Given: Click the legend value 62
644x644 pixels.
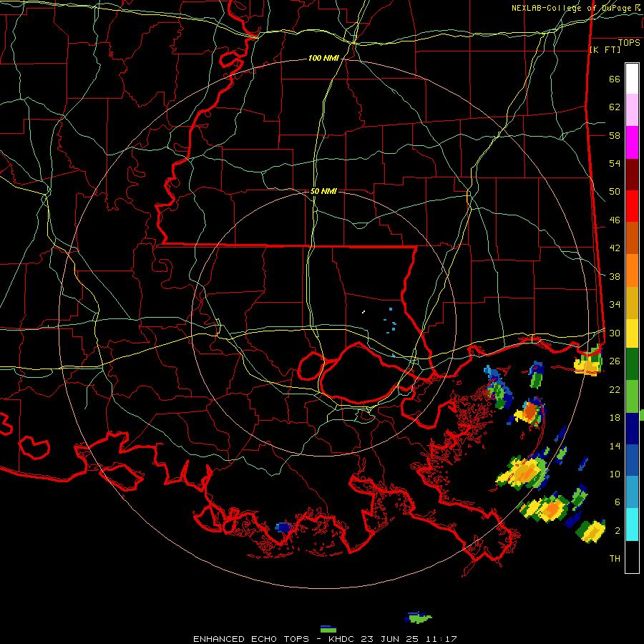Looking at the screenshot, I should [x=615, y=107].
